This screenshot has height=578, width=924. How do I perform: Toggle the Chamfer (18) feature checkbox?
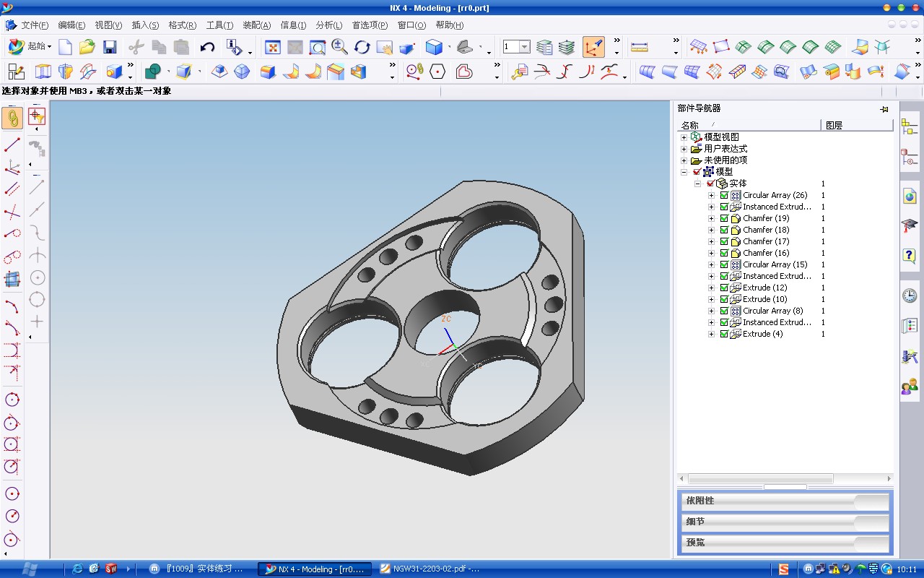[x=724, y=230]
